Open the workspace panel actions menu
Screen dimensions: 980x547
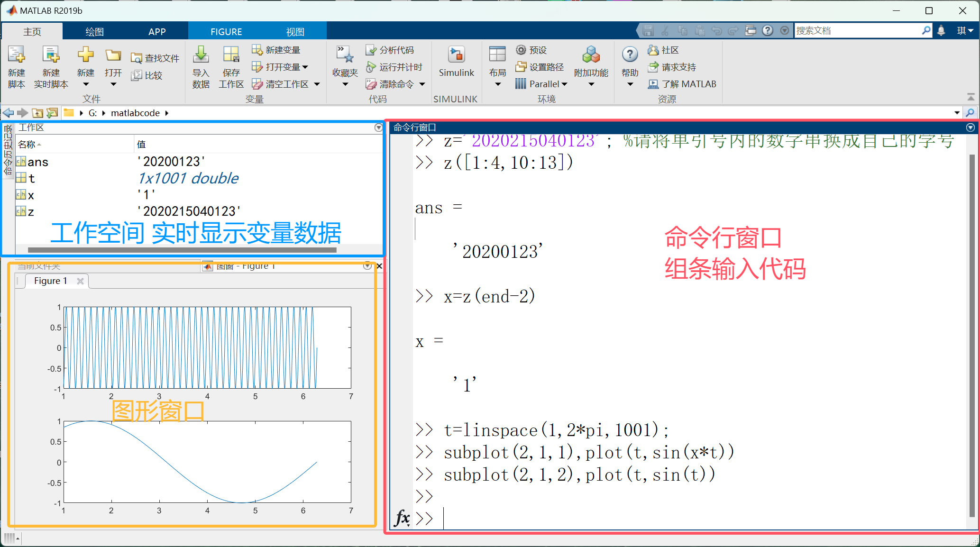[x=378, y=128]
